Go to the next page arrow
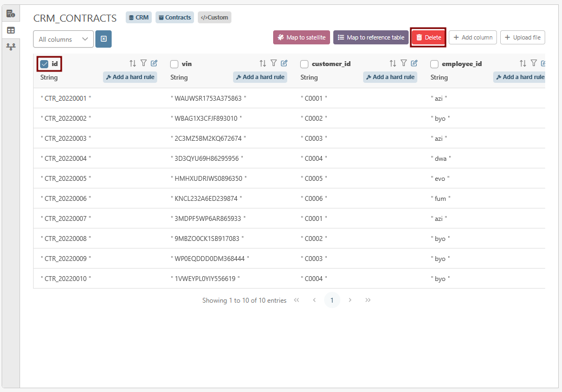This screenshot has width=562, height=392. [x=350, y=300]
